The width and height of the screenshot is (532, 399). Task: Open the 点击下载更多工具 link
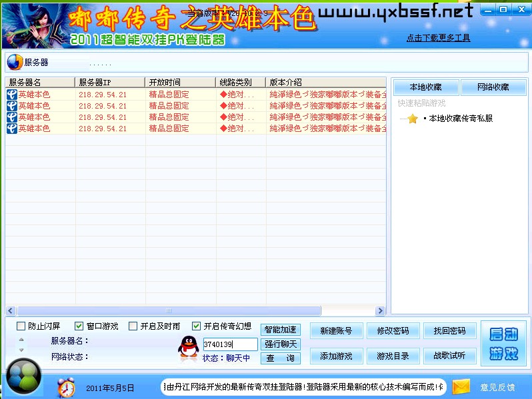(438, 38)
